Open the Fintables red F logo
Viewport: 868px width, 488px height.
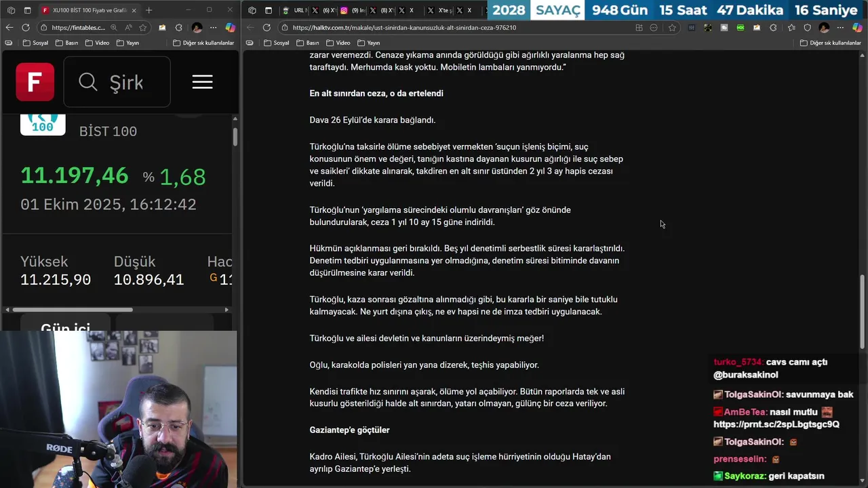click(x=35, y=82)
